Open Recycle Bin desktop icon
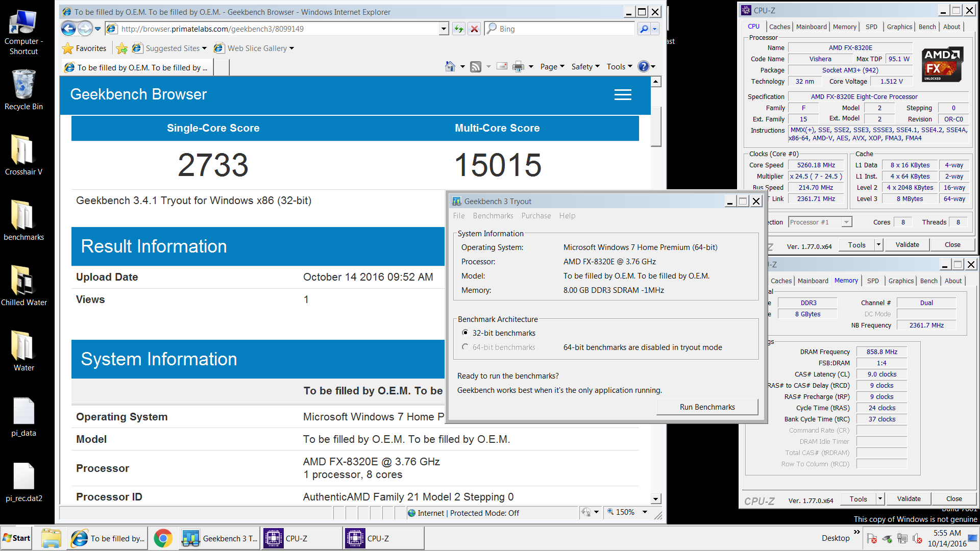Image resolution: width=980 pixels, height=551 pixels. [x=23, y=90]
